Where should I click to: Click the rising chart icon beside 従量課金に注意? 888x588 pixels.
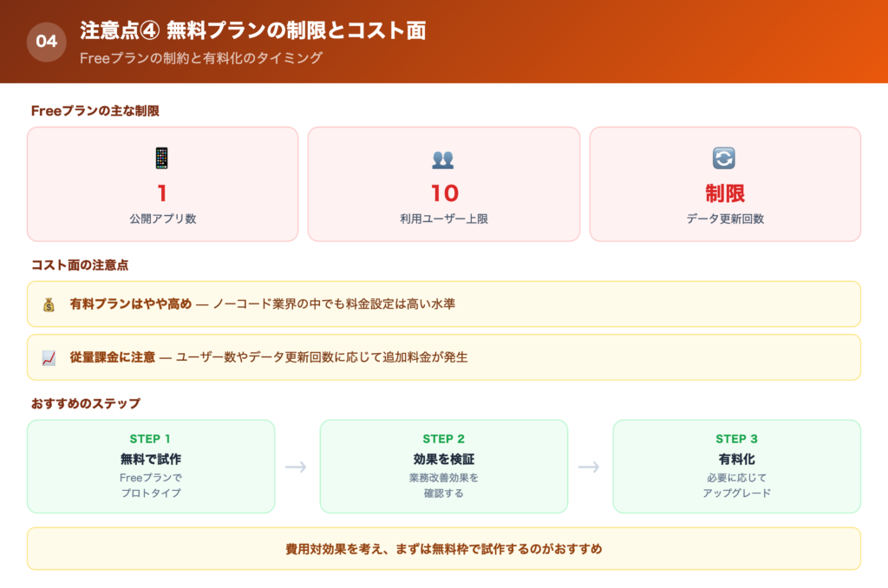point(48,356)
